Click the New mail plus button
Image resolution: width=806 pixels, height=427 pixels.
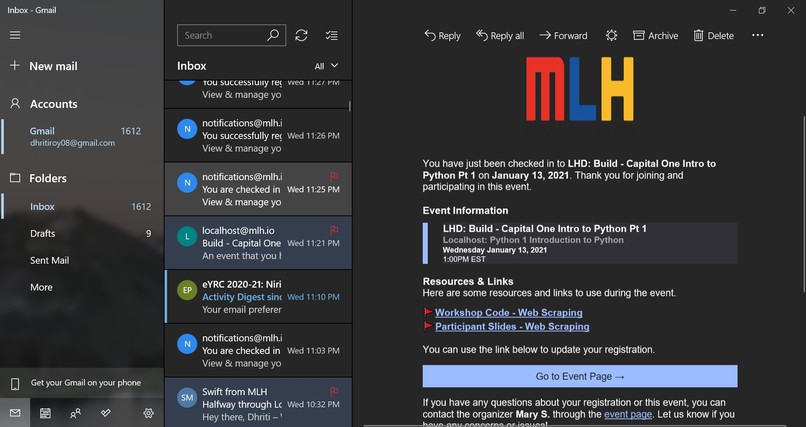(15, 66)
